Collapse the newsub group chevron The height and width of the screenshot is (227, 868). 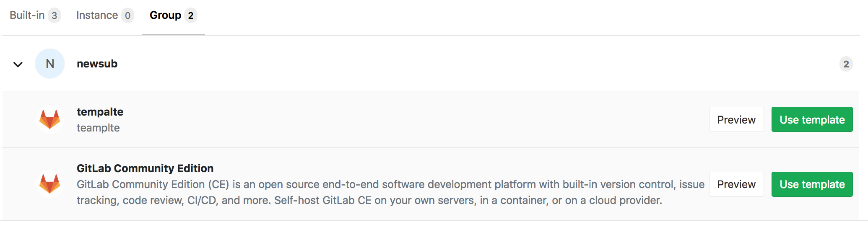(18, 64)
